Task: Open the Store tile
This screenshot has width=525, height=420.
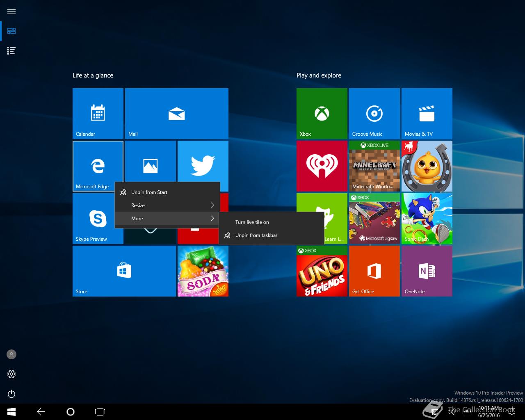Action: [124, 271]
